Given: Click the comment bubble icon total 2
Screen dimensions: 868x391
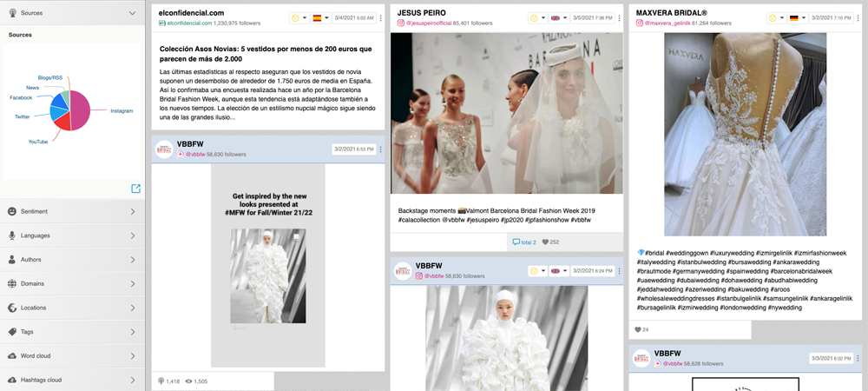Looking at the screenshot, I should [x=516, y=242].
